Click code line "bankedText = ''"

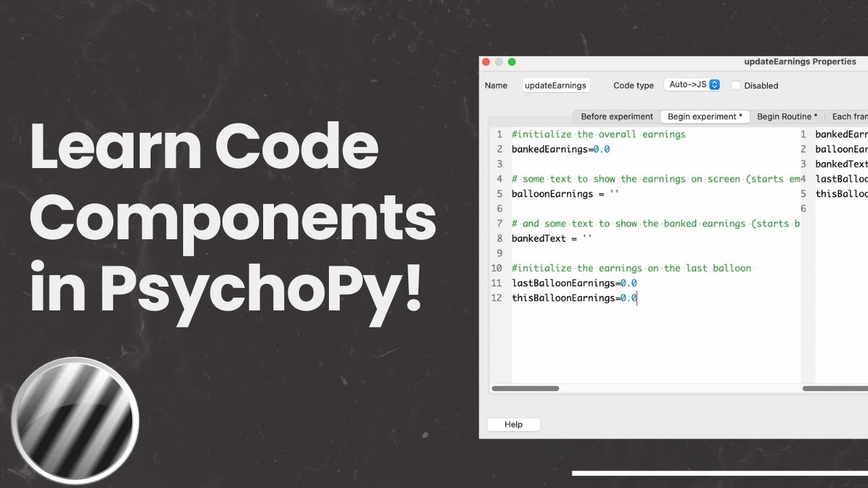click(552, 239)
